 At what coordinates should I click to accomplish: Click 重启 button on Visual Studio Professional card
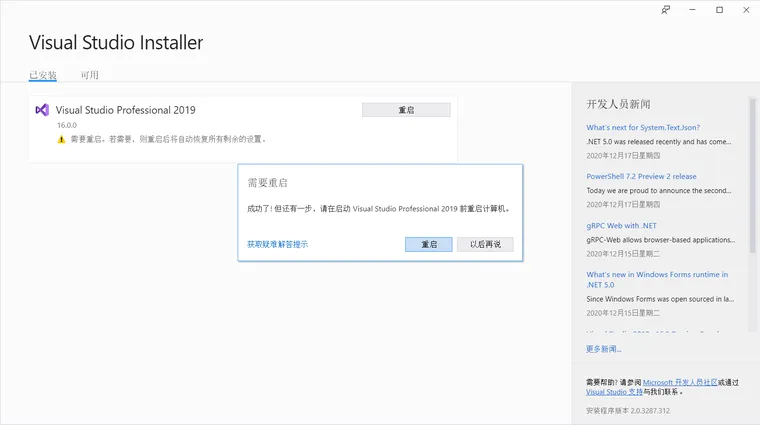tap(406, 110)
